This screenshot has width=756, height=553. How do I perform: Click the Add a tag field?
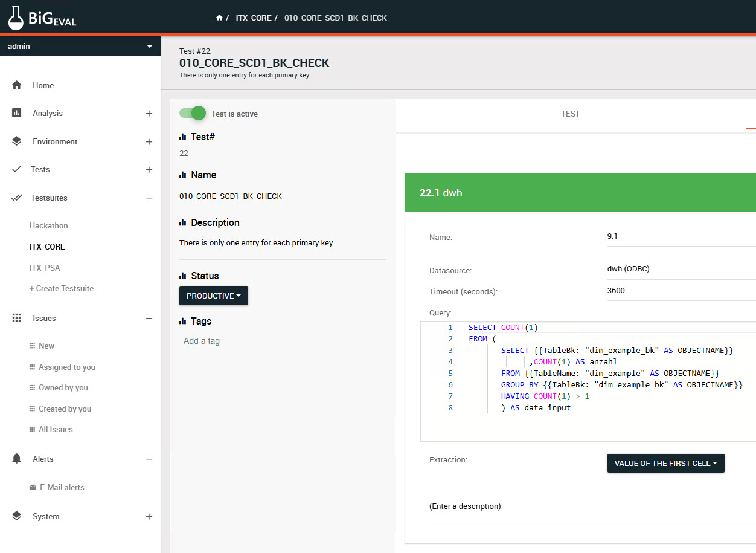pyautogui.click(x=202, y=341)
